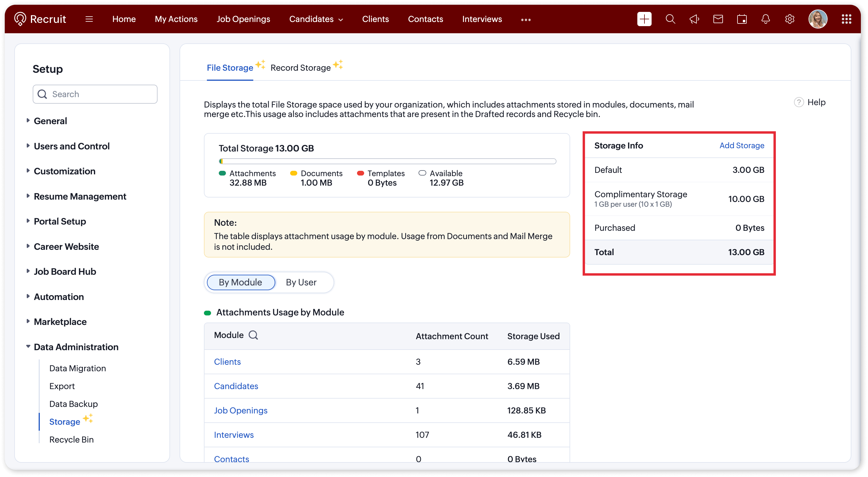The width and height of the screenshot is (868, 477).
Task: Click the Add Storage link
Action: [x=741, y=146]
